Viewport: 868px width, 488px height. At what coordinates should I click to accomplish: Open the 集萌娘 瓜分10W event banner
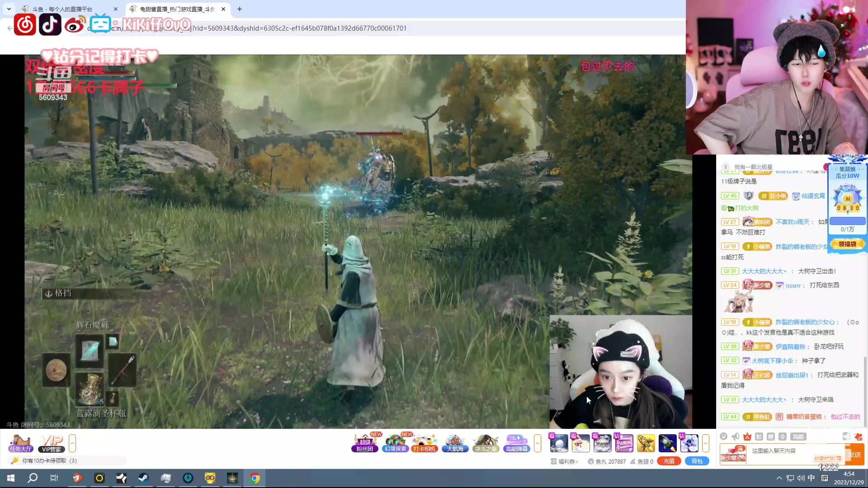coord(847,173)
